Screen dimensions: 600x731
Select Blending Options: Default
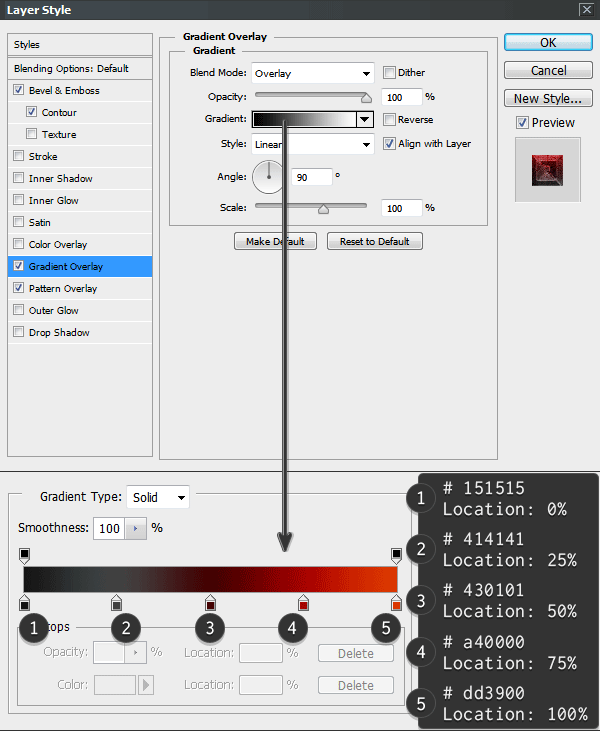click(80, 69)
